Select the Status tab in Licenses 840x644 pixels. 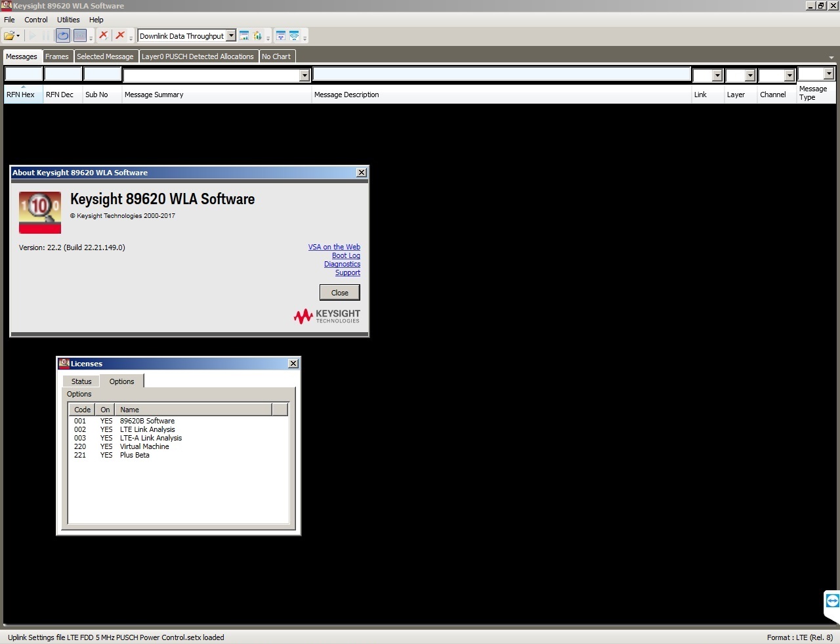pyautogui.click(x=81, y=381)
